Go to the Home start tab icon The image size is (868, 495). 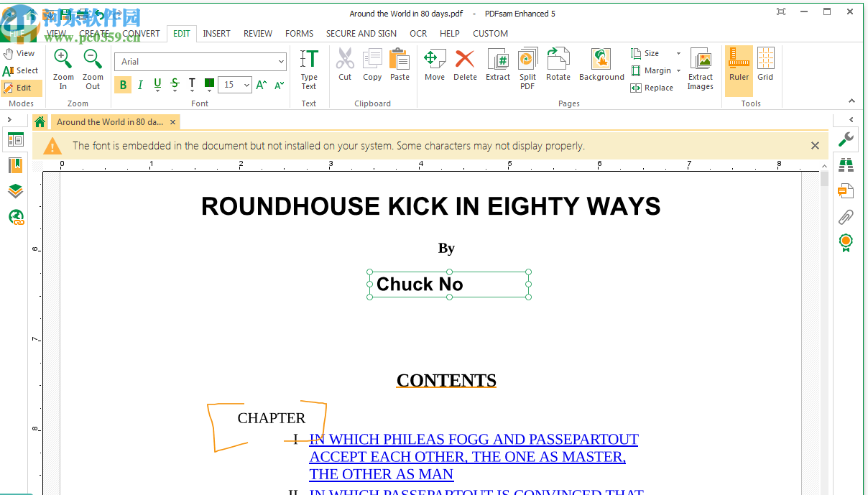tap(40, 121)
